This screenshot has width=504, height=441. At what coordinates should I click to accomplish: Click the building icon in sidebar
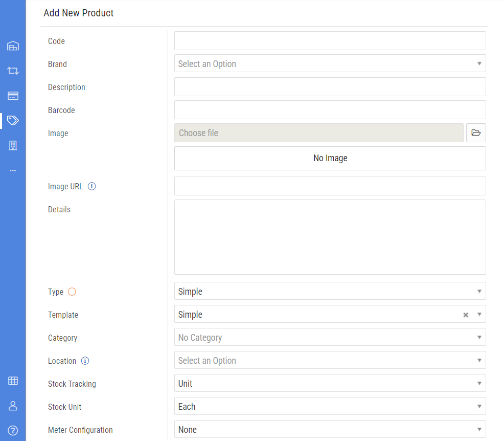[x=13, y=145]
